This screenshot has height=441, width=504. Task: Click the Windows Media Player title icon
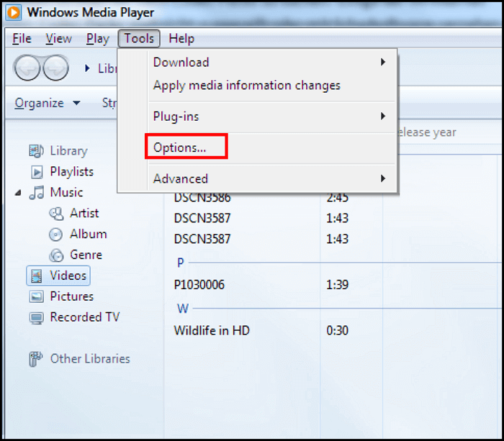pos(14,12)
